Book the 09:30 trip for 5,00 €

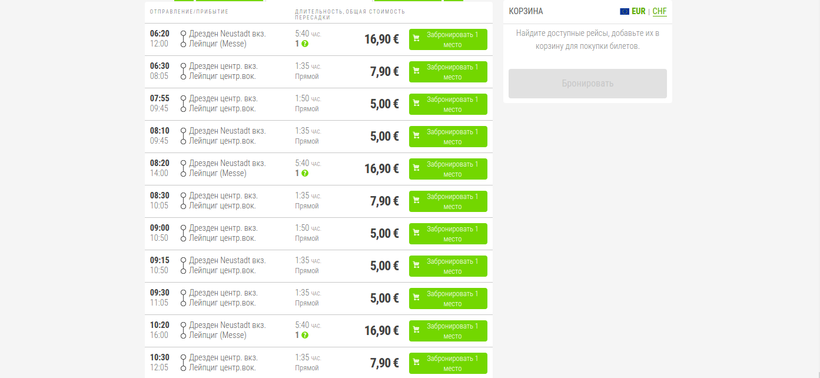pos(448,299)
